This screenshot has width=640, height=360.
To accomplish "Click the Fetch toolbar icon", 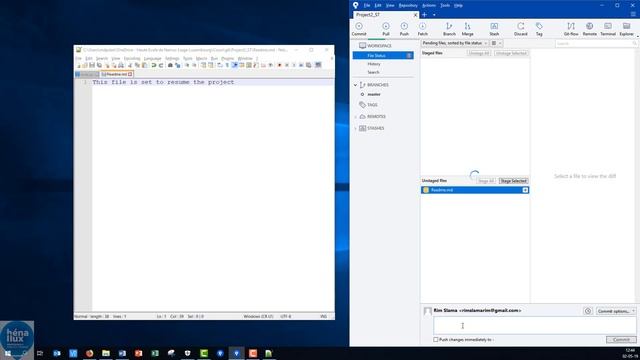I will [422, 29].
